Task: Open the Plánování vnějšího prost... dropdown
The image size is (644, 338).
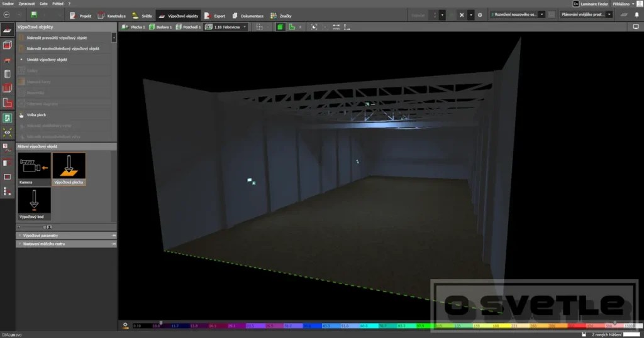Action: pyautogui.click(x=586, y=14)
